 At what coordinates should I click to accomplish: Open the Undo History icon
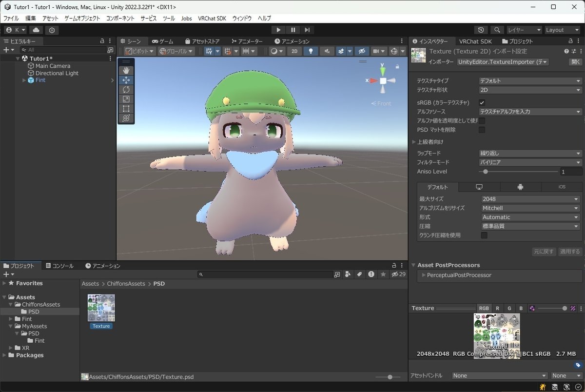coord(481,30)
